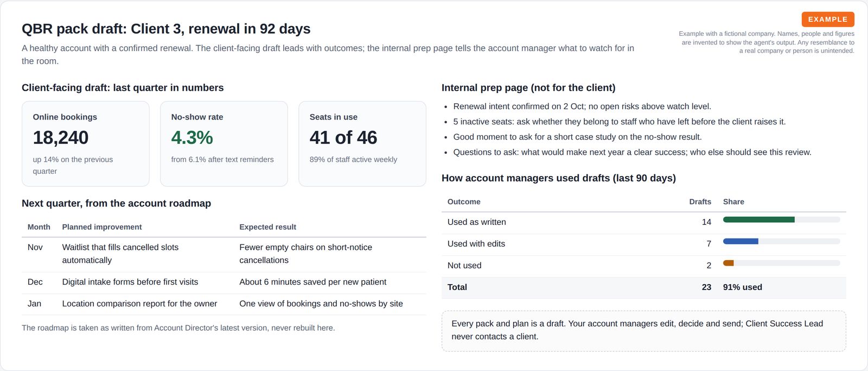Click the value '18,240'
The width and height of the screenshot is (868, 371).
pyautogui.click(x=61, y=137)
